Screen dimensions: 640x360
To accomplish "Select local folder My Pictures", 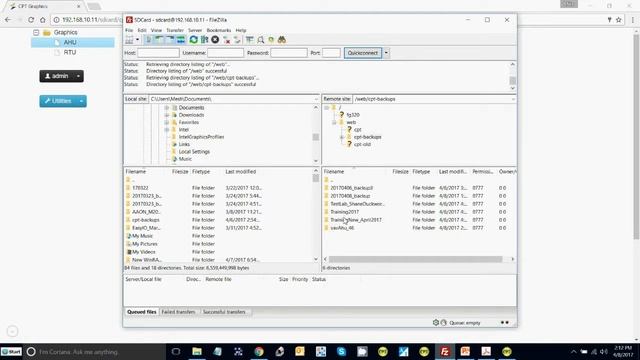I will coord(144,244).
